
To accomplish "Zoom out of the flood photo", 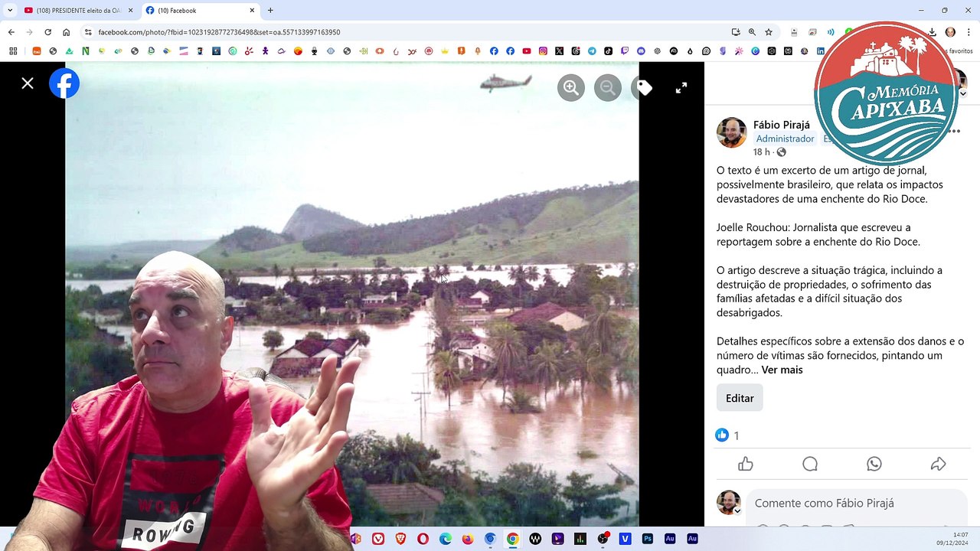I will click(608, 87).
